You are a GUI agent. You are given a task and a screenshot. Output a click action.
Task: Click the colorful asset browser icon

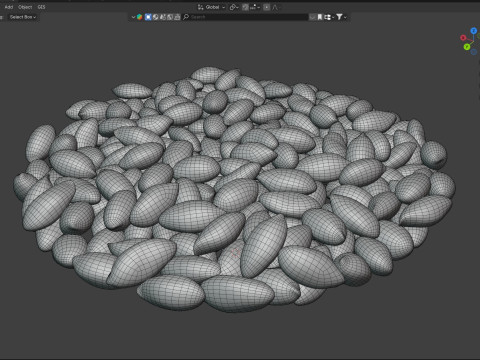139,17
